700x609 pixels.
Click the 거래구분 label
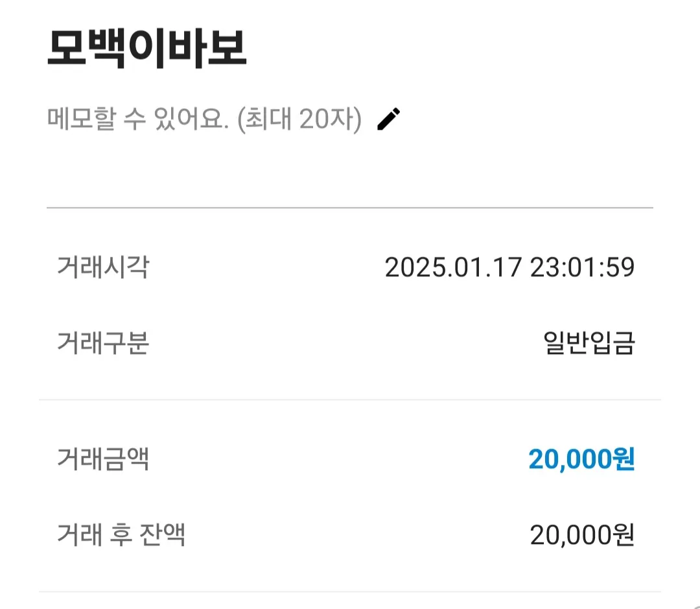tap(103, 343)
